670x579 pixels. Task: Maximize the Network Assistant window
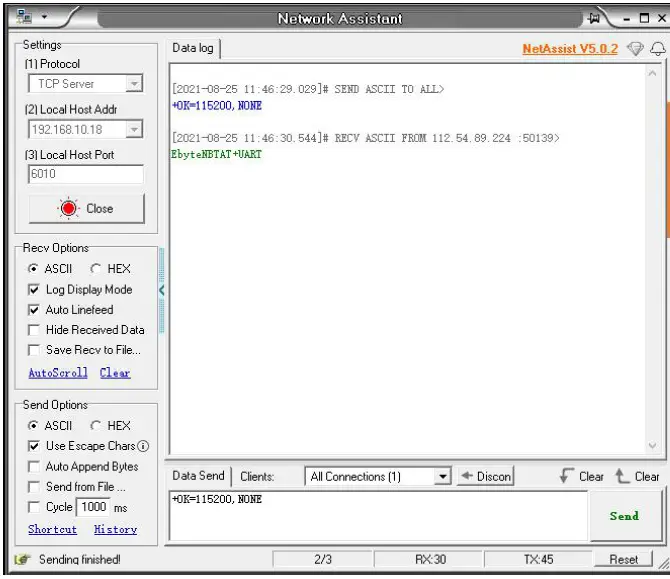tap(644, 18)
